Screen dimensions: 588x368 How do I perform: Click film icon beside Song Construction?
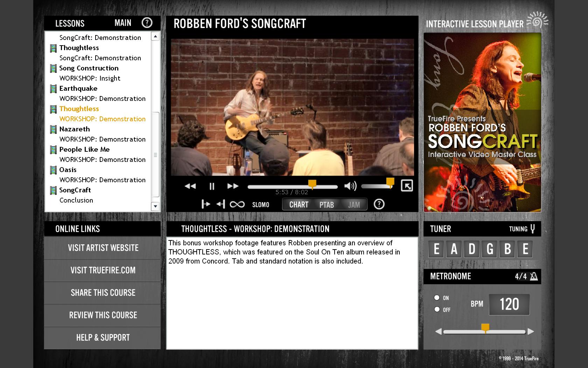pyautogui.click(x=53, y=69)
